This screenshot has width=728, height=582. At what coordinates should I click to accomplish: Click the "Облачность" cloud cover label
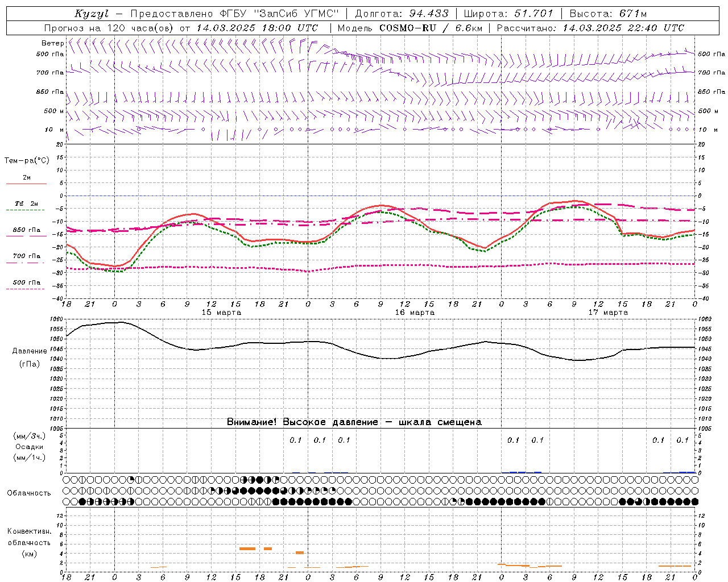coord(29,493)
